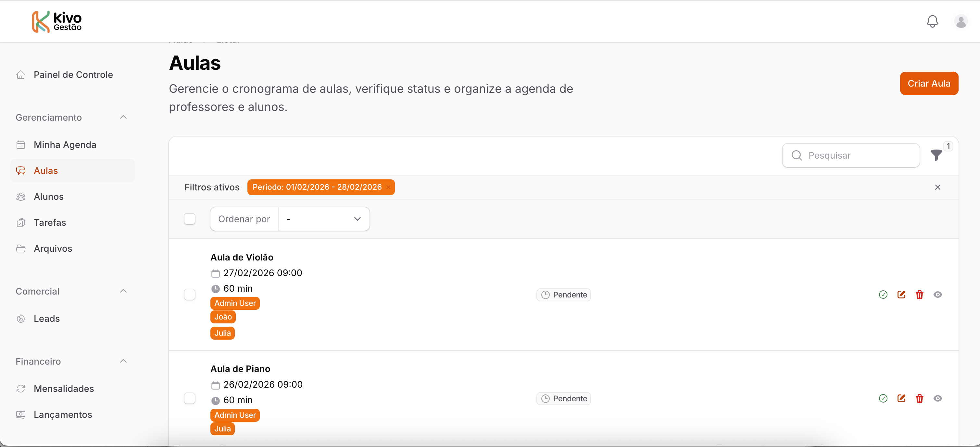Click the Kivo Gestão logo
Screen dimensions: 980x447
click(57, 21)
